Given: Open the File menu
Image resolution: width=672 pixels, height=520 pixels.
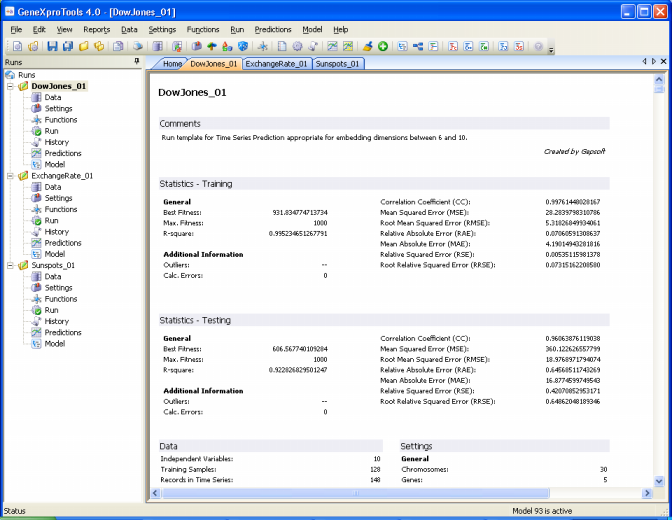Looking at the screenshot, I should coord(16,30).
